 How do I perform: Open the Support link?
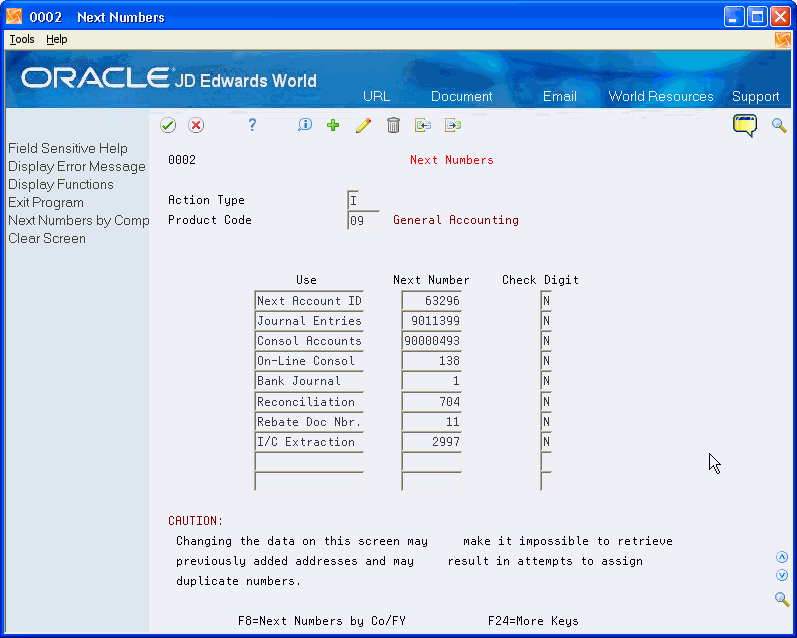point(755,97)
